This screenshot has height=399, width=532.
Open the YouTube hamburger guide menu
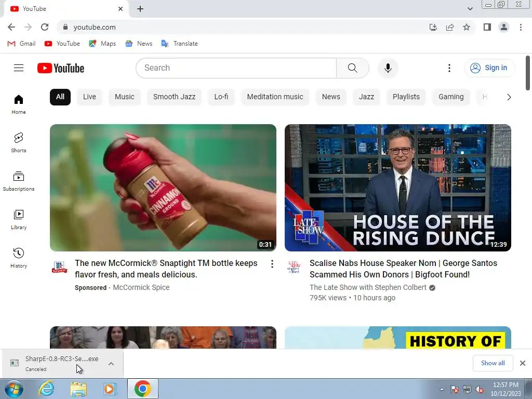click(x=19, y=68)
